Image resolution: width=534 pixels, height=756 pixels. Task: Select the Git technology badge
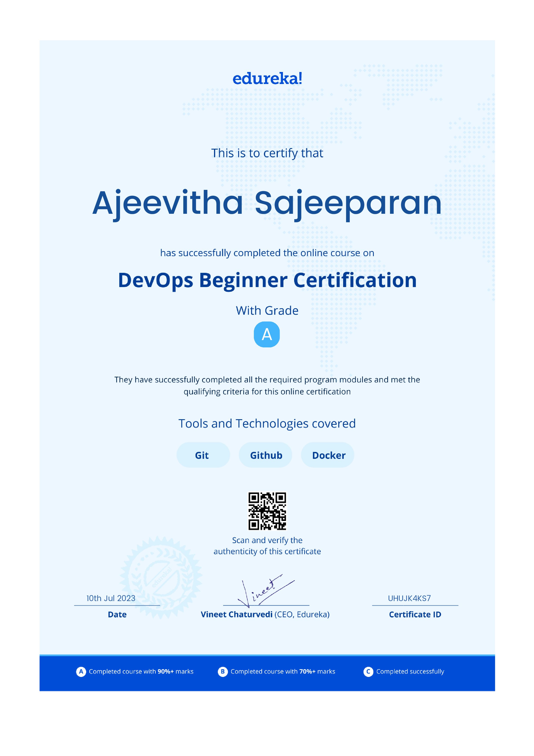203,455
